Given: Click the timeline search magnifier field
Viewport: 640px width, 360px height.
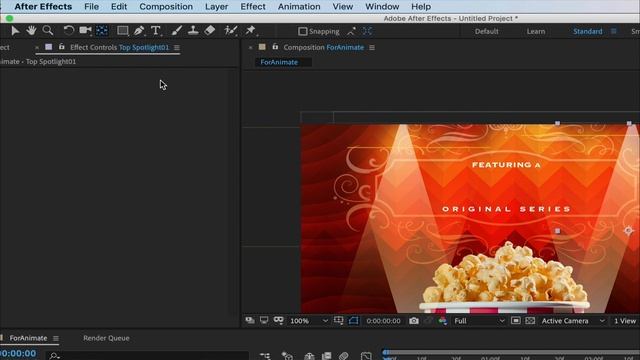Looking at the screenshot, I should [x=147, y=356].
